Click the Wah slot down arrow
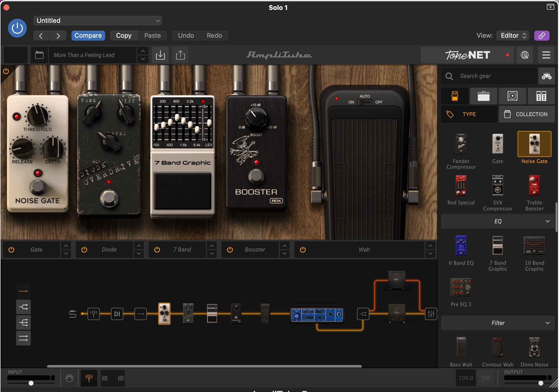This screenshot has height=392, width=559. pyautogui.click(x=430, y=254)
